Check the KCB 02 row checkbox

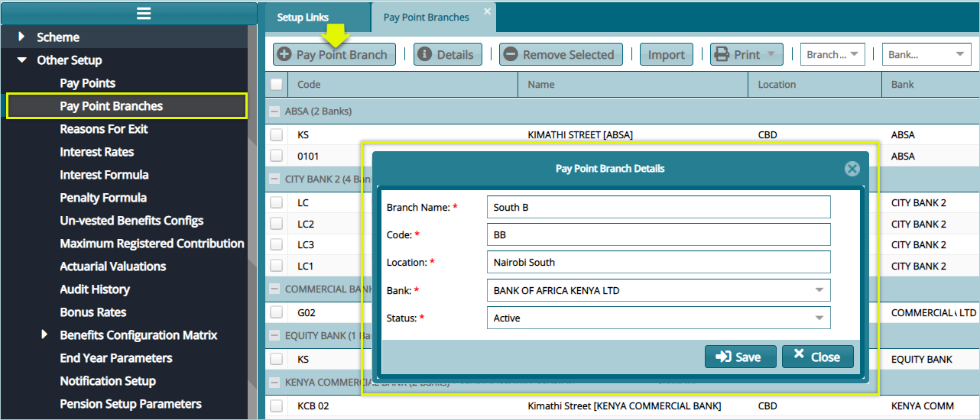[x=276, y=405]
